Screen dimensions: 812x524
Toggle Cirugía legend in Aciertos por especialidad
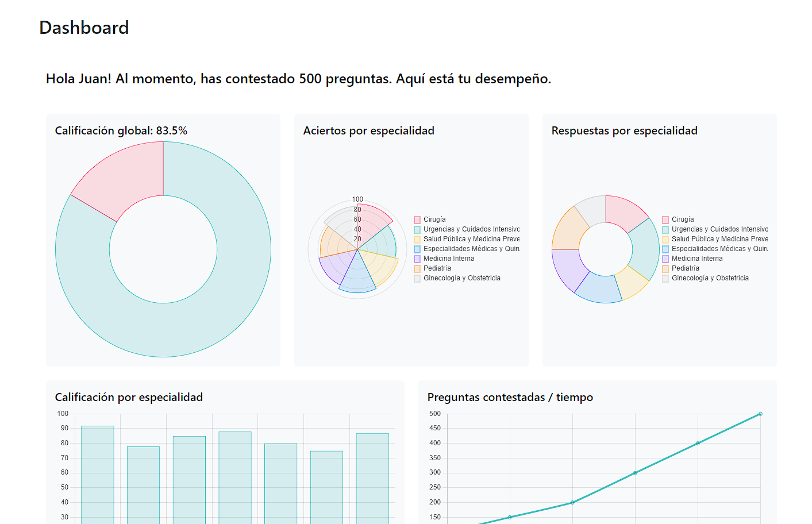(x=430, y=219)
